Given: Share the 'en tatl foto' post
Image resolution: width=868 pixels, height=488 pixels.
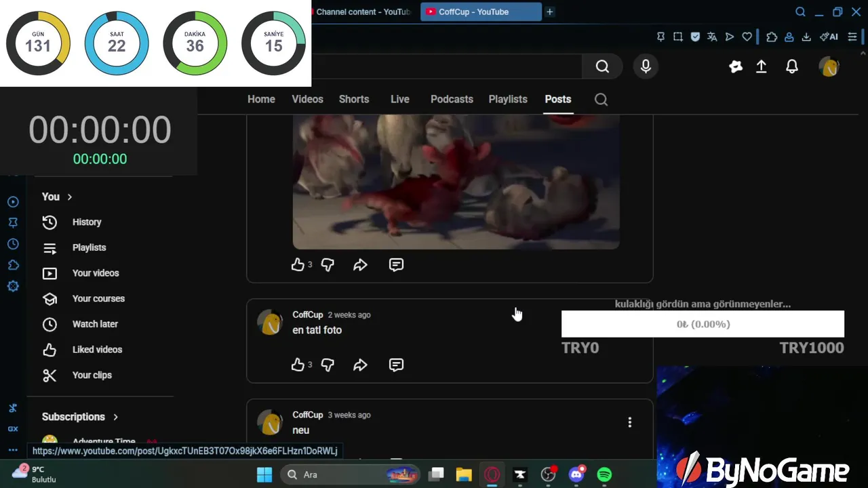Looking at the screenshot, I should (360, 365).
